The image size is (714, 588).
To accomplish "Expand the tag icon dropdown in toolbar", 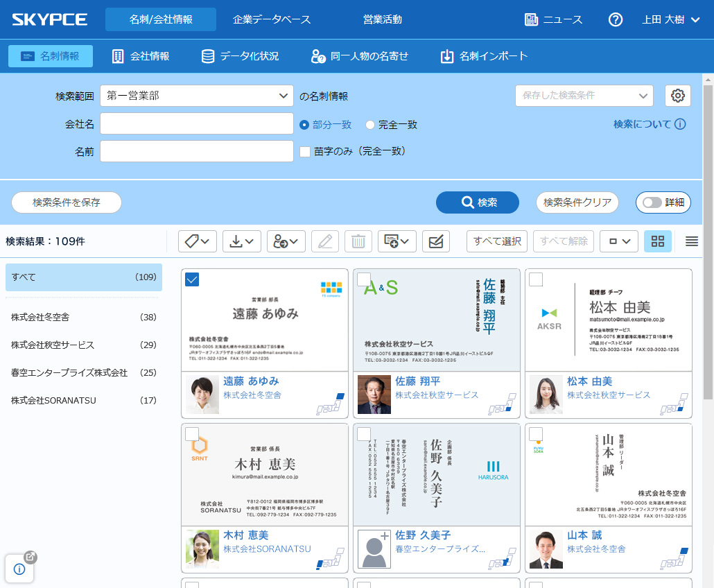I will (198, 241).
